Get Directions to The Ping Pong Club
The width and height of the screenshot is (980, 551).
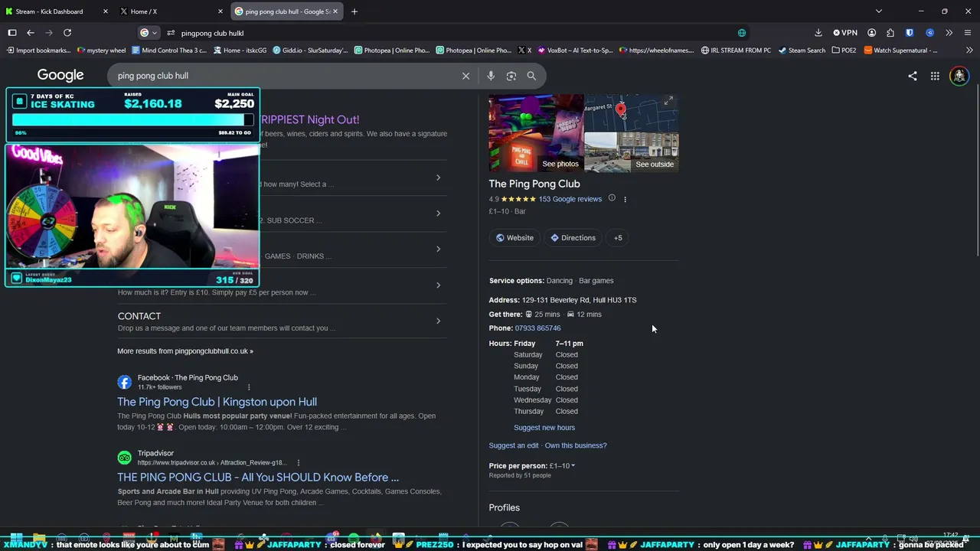point(573,238)
